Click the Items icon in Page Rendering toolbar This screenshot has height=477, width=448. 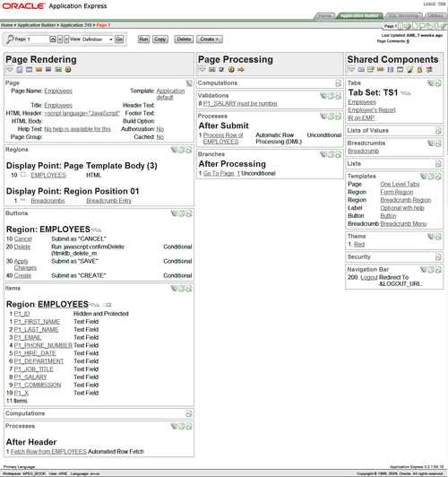click(48, 70)
